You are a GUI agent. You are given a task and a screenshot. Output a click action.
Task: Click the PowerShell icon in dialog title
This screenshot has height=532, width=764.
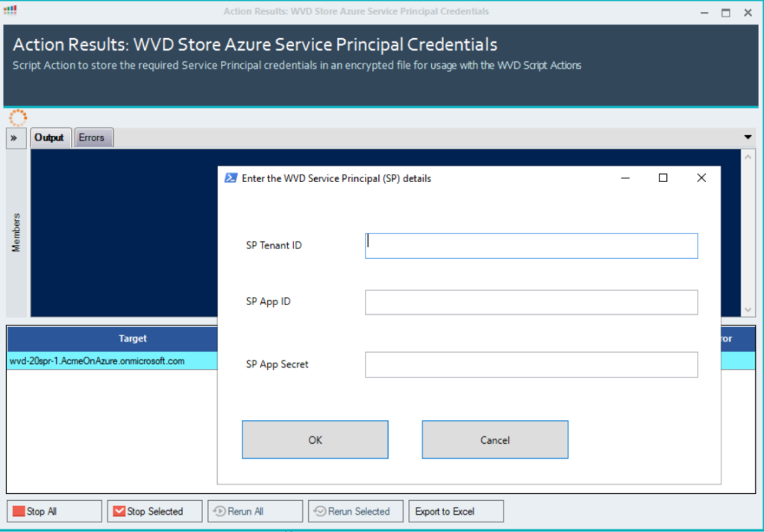click(231, 178)
